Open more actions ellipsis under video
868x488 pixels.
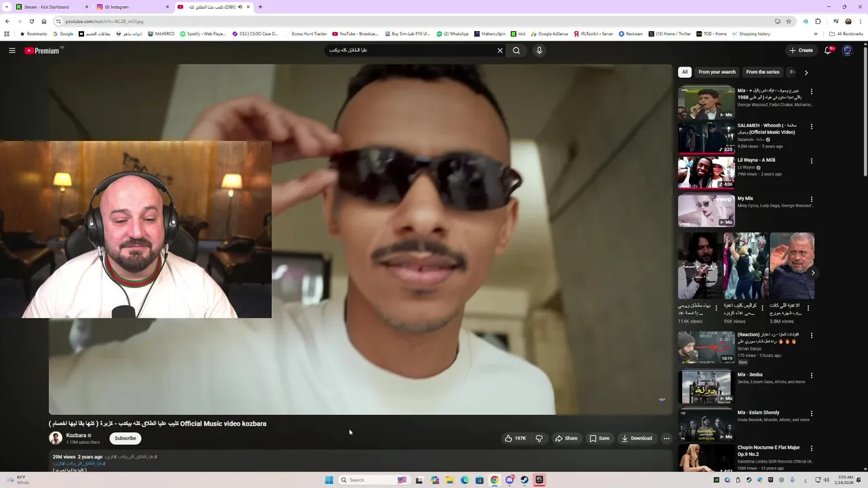(x=666, y=439)
